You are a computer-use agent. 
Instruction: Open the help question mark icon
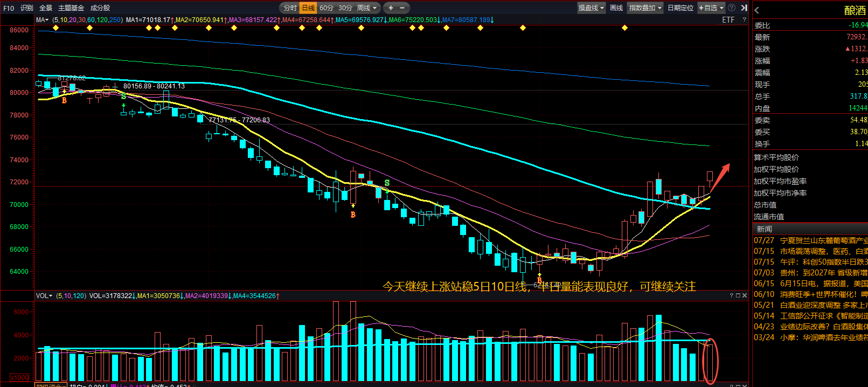pos(731,8)
